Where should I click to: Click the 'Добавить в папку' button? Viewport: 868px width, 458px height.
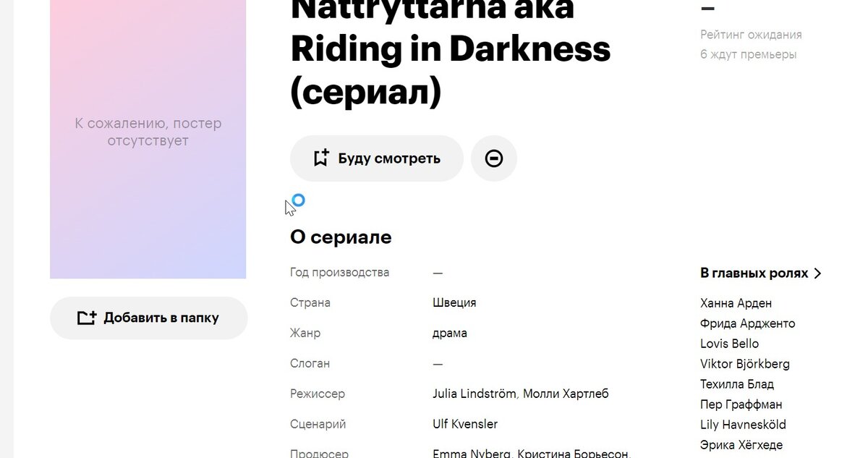tap(149, 318)
